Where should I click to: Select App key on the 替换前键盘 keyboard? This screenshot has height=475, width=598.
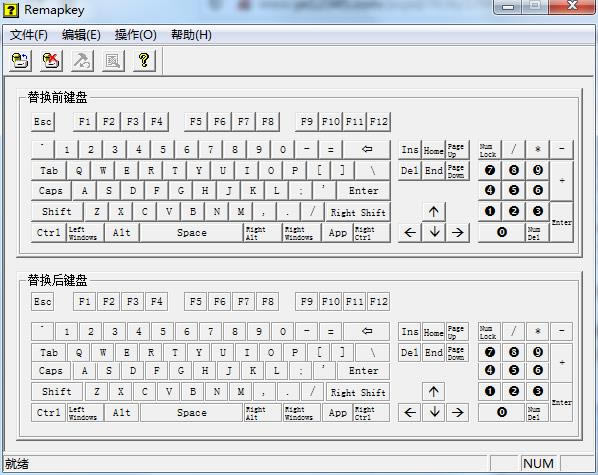tap(338, 233)
